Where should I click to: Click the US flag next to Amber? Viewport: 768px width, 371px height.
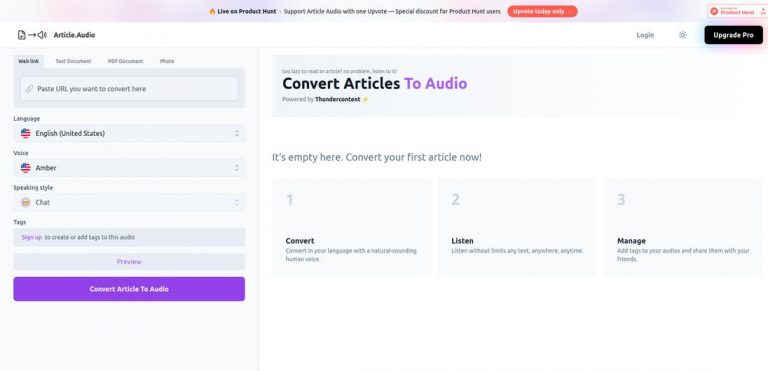[x=25, y=168]
